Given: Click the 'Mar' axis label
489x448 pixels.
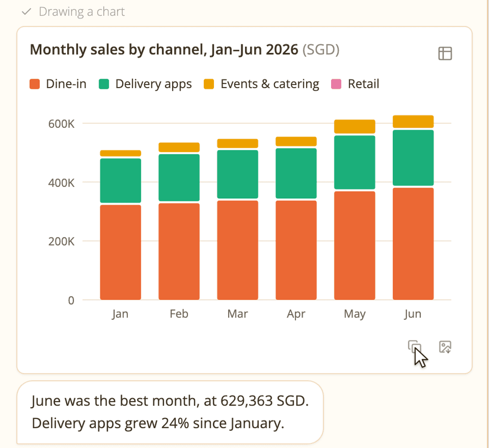Looking at the screenshot, I should pyautogui.click(x=238, y=314).
